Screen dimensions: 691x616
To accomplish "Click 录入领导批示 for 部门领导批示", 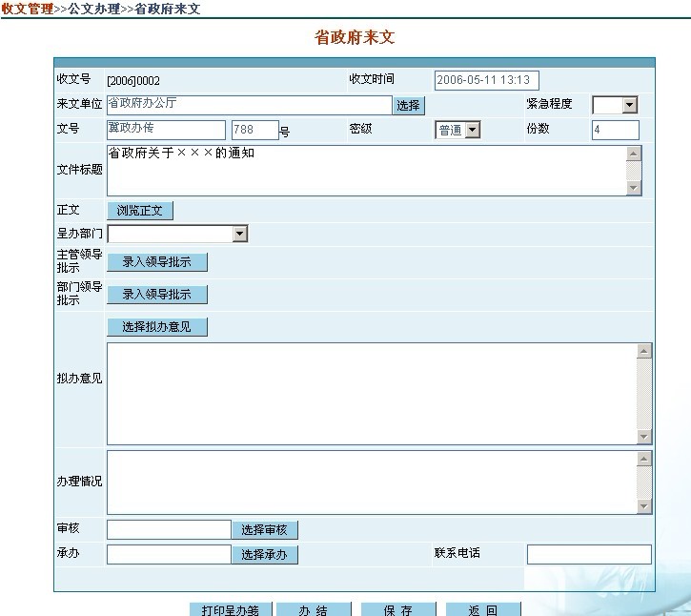I will coord(157,295).
